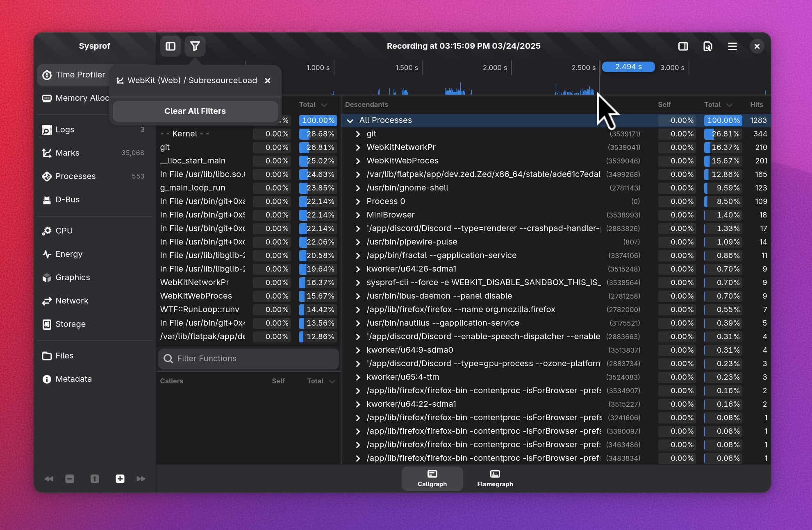The image size is (812, 530).
Task: Sort descendants by Total column
Action: (718, 105)
